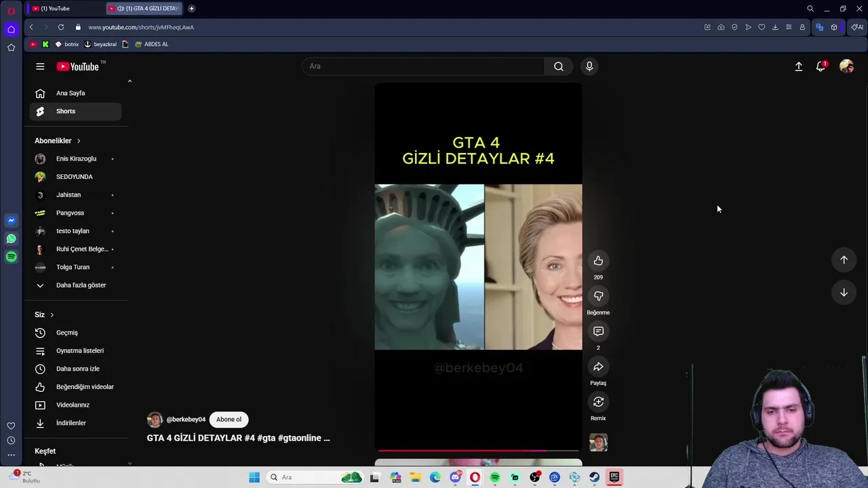868x488 pixels.
Task: Go to Ana Sayfa
Action: click(x=75, y=94)
